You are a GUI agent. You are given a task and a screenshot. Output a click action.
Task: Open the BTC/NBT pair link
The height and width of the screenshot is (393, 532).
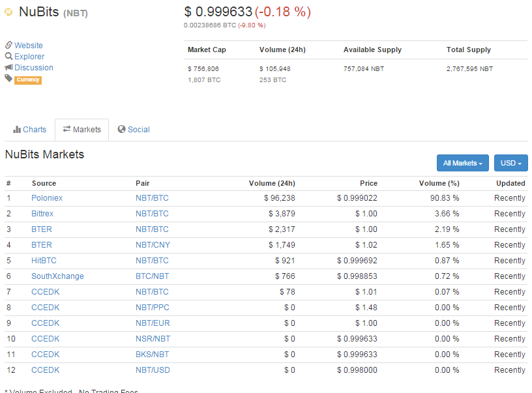click(152, 276)
